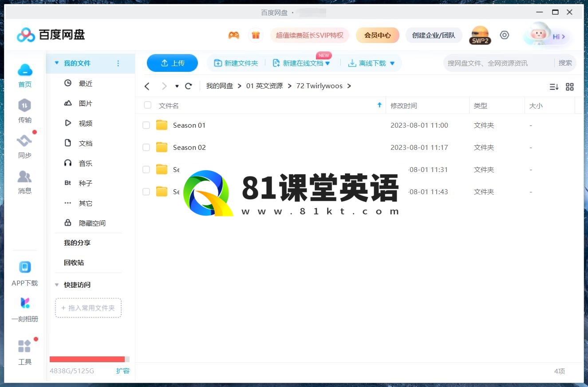Image resolution: width=588 pixels, height=387 pixels.
Task: Open the Season 02 folder icon
Action: (162, 147)
